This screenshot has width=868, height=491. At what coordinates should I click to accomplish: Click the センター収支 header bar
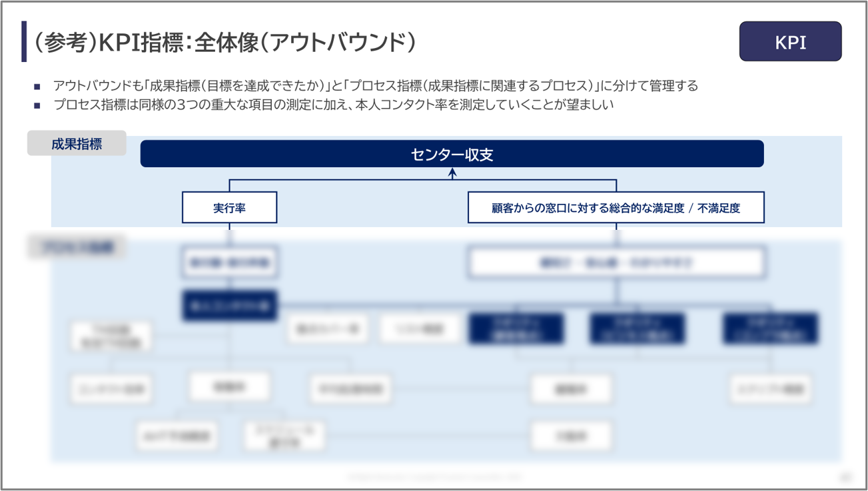click(452, 154)
